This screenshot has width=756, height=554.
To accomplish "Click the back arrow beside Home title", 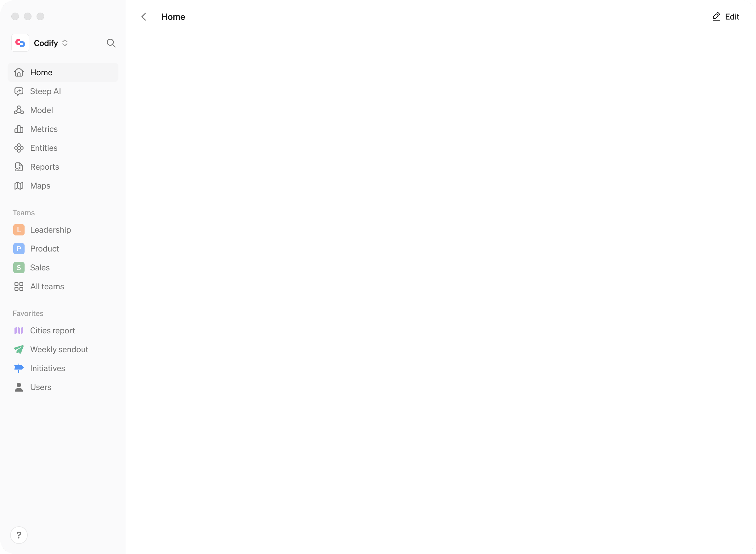I will 144,17.
